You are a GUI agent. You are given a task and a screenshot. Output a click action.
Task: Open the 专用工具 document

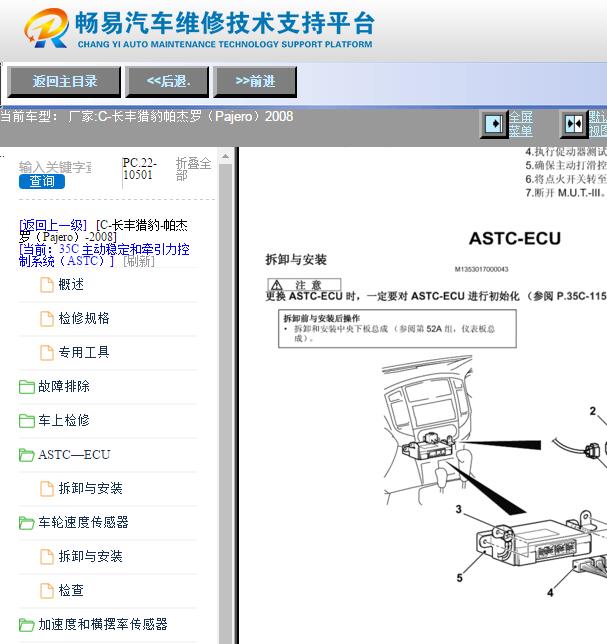84,352
